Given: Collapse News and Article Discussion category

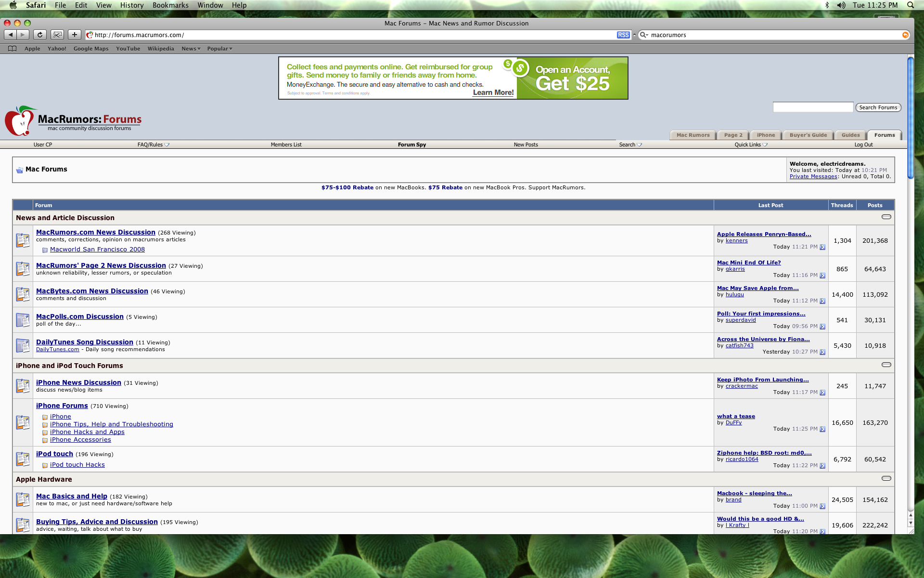Looking at the screenshot, I should pyautogui.click(x=886, y=217).
